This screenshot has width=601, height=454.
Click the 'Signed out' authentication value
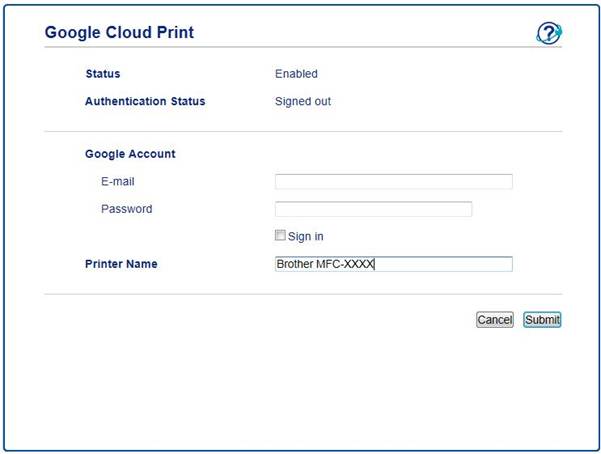click(x=302, y=101)
